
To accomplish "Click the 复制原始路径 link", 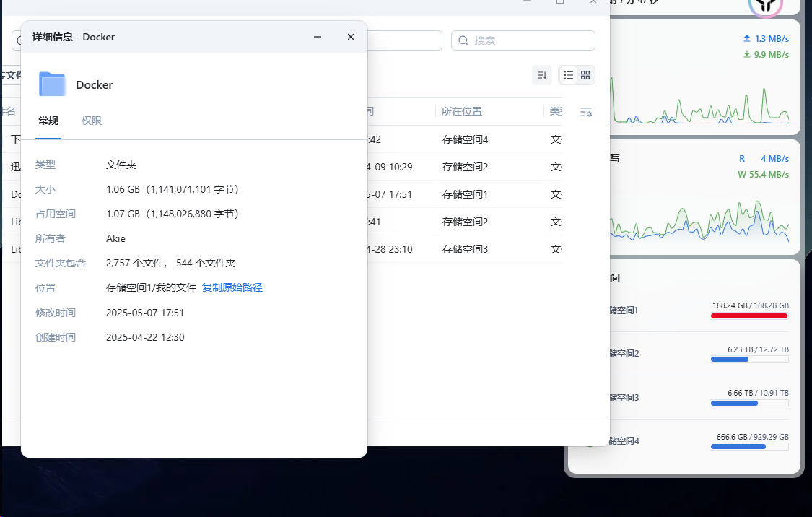I will [x=232, y=287].
